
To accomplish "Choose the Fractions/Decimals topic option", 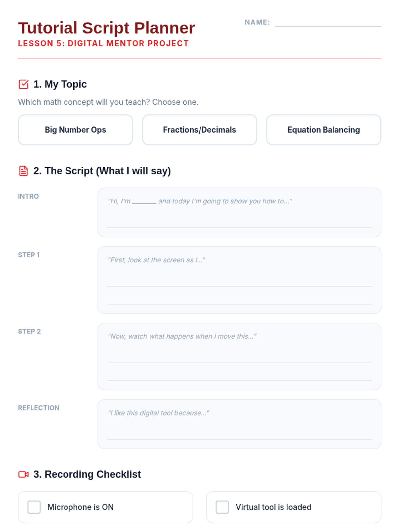I will 199,130.
